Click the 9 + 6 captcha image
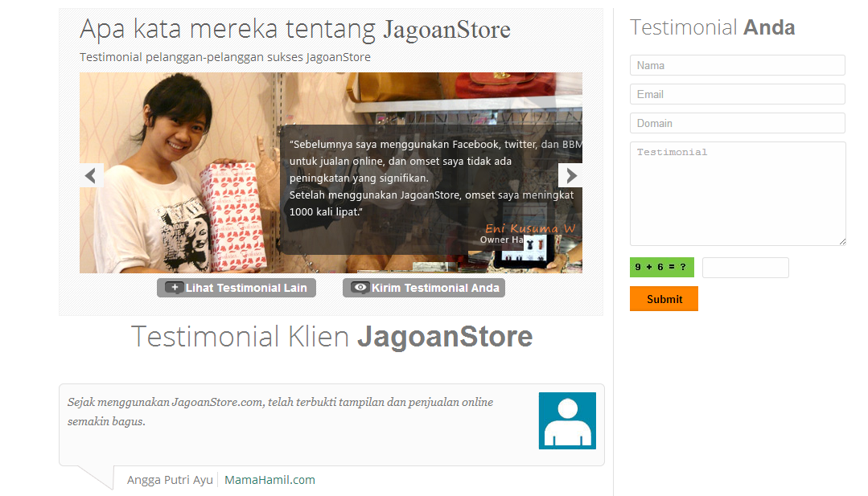 point(661,267)
